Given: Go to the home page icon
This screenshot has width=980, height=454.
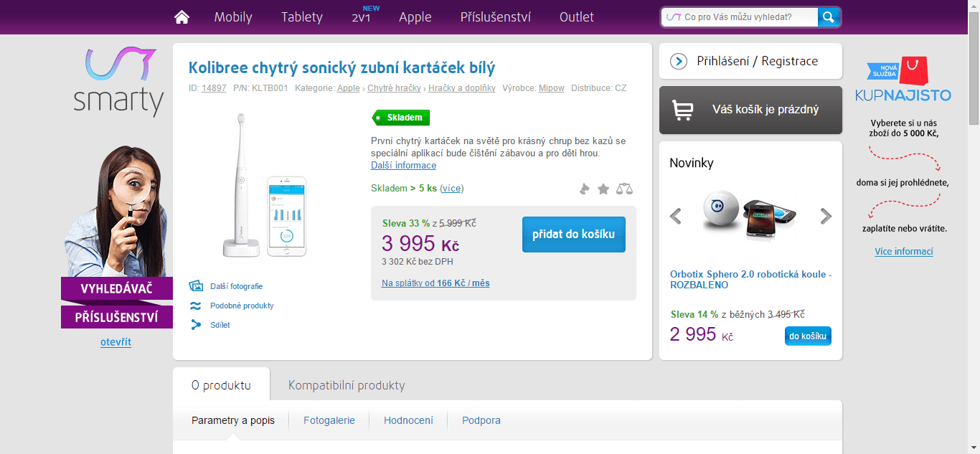Looking at the screenshot, I should 182,17.
